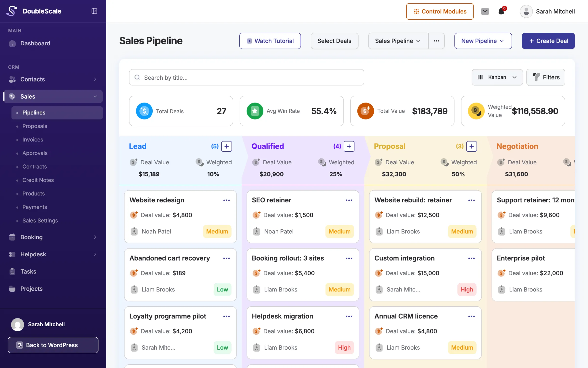Viewport: 588px width, 368px height.
Task: Expand the Contacts menu chevron
Action: (x=95, y=79)
